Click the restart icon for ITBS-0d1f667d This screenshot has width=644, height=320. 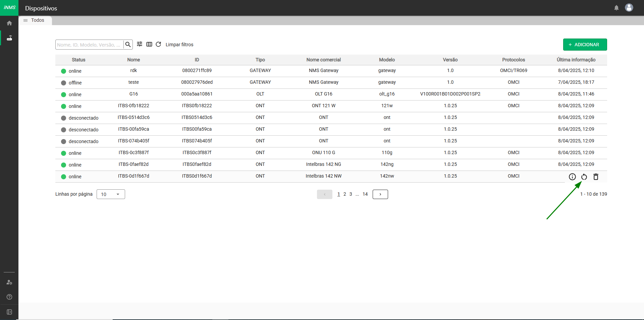click(584, 177)
